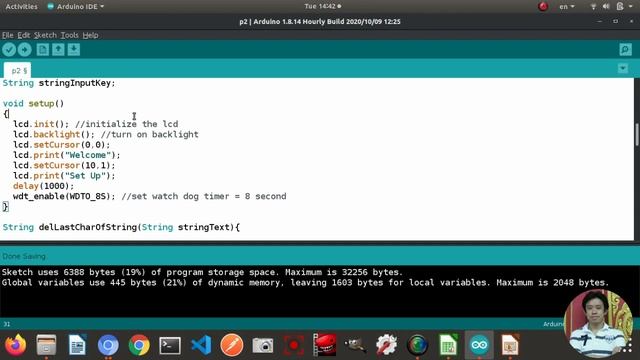Open the Tools menu

tap(69, 35)
